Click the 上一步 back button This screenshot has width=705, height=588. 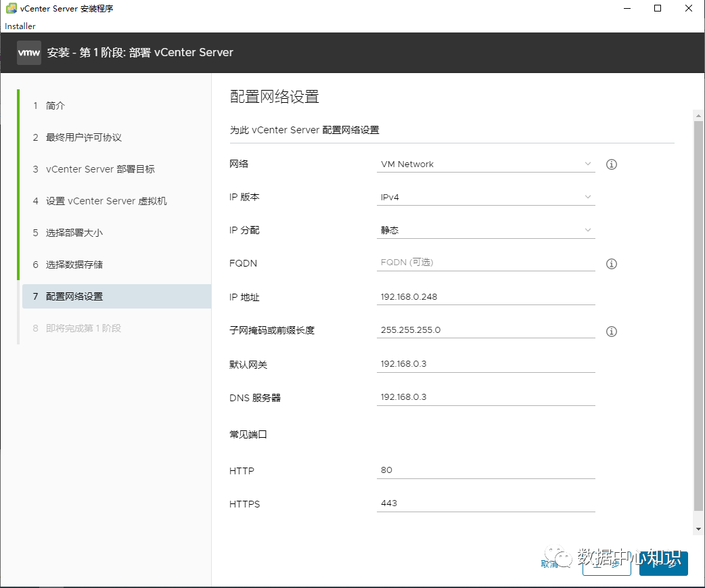click(x=606, y=564)
